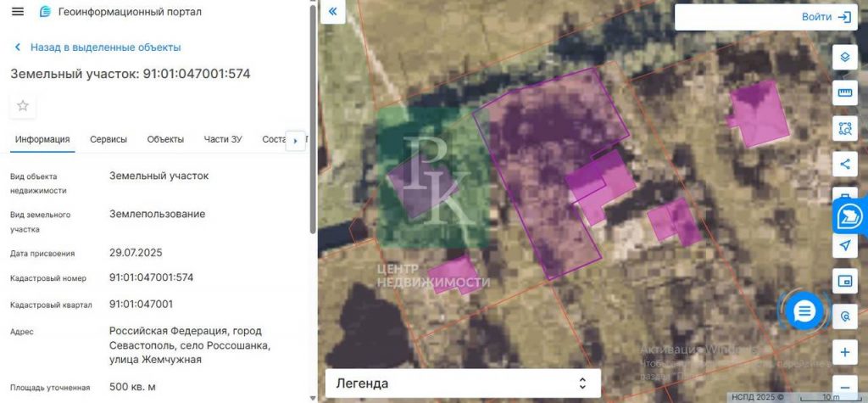Switch to the Объекты tab
This screenshot has width=868, height=403.
(165, 140)
